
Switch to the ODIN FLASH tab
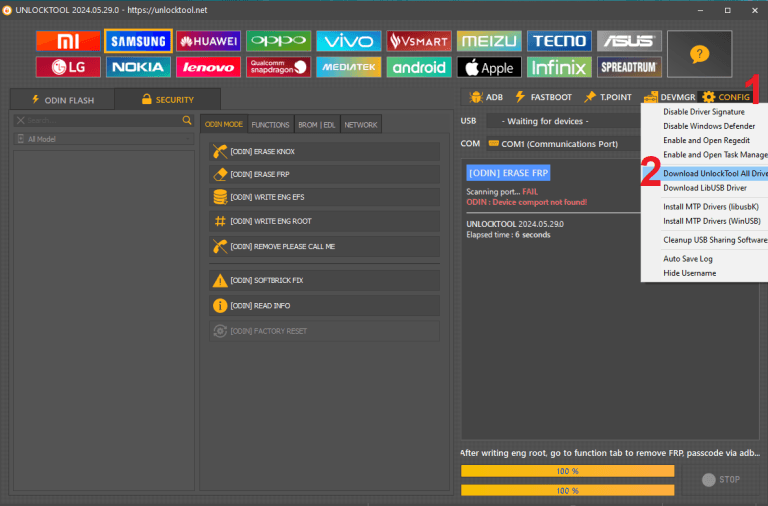point(62,99)
